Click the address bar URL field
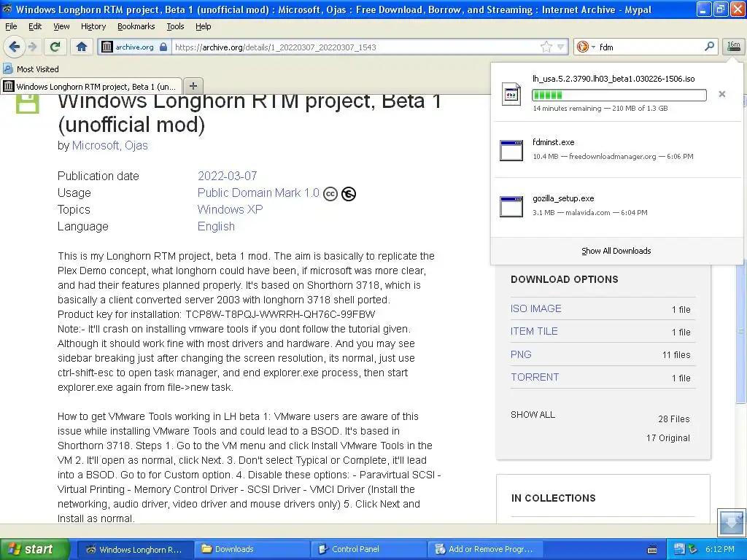This screenshot has height=560, width=747. pyautogui.click(x=355, y=47)
